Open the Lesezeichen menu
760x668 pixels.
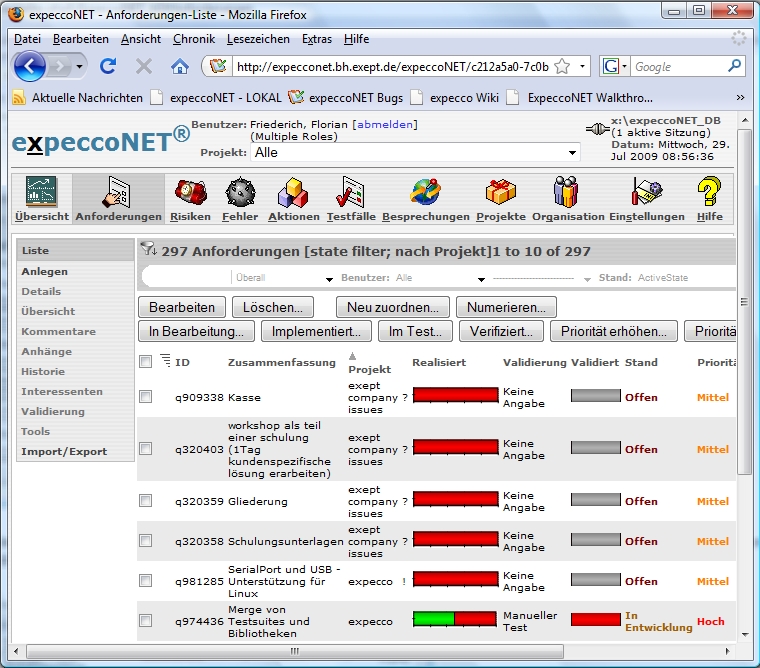258,39
